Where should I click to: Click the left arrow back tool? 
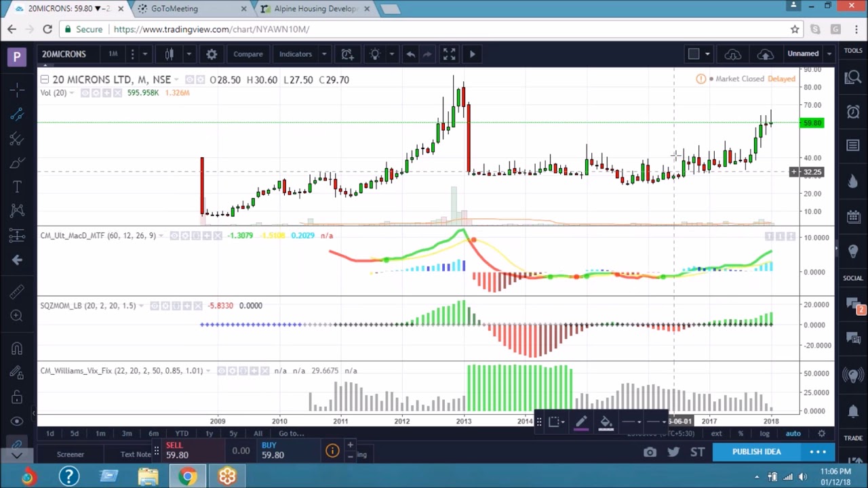point(17,260)
